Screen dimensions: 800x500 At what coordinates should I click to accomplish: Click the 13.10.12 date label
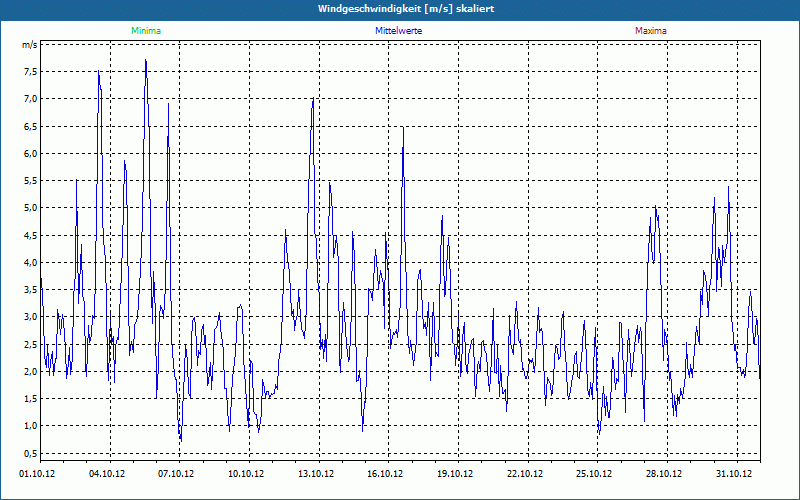[x=316, y=474]
